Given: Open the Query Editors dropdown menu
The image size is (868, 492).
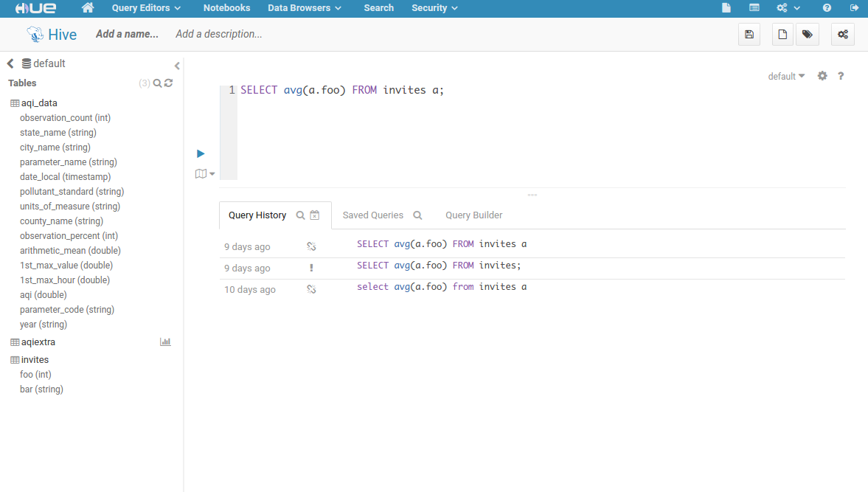Looking at the screenshot, I should pos(146,8).
